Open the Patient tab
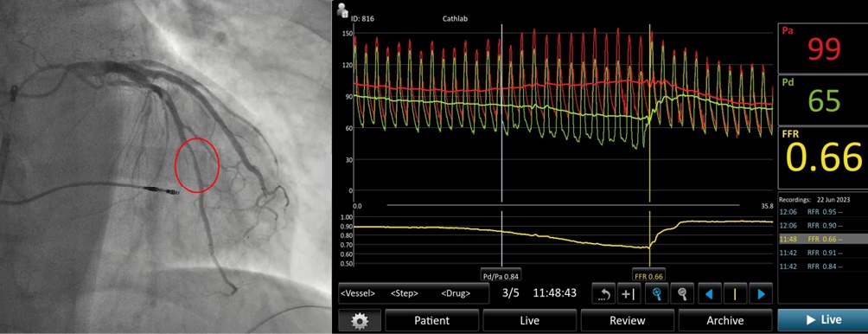This screenshot has width=868, height=334. click(x=431, y=320)
